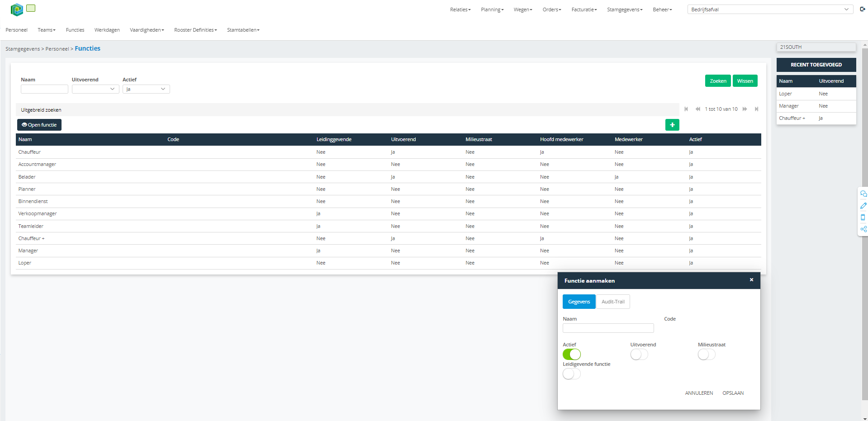Toggle the Actief switch off

click(572, 354)
